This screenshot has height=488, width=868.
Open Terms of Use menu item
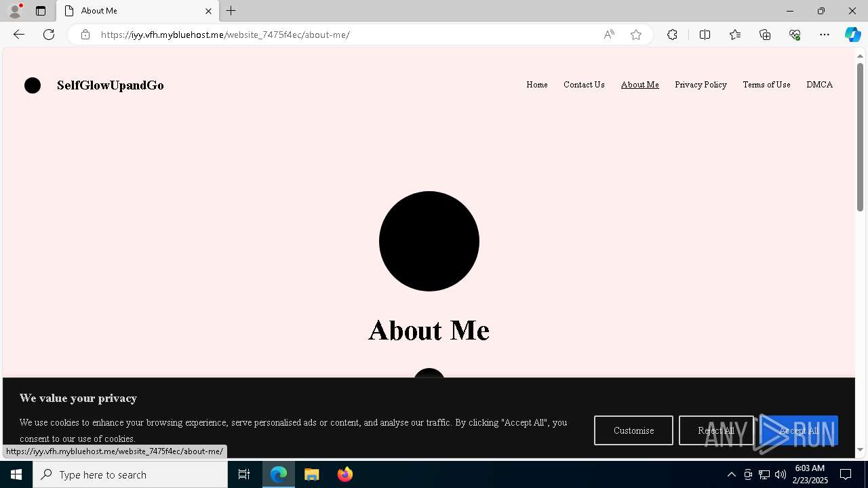(x=766, y=85)
